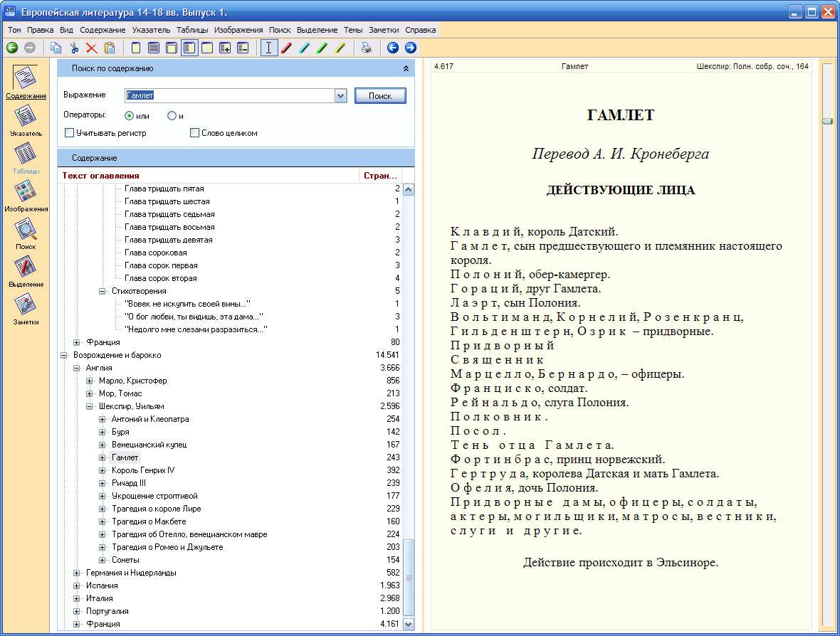Expand the Гамлет tree node
Viewport: 840px width, 636px height.
point(102,457)
